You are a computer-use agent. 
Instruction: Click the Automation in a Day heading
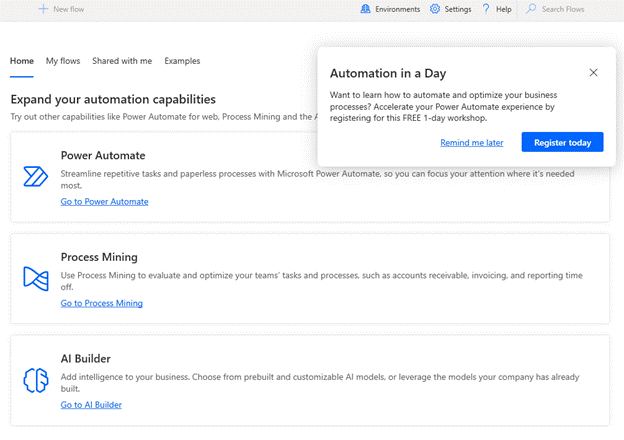pyautogui.click(x=388, y=73)
